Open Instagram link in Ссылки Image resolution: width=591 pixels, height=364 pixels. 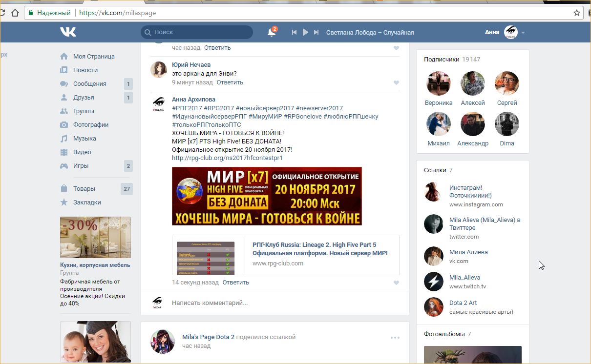[x=465, y=188]
